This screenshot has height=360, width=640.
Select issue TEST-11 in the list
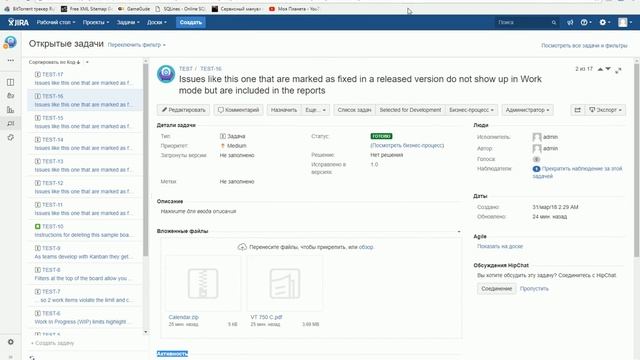tap(84, 209)
